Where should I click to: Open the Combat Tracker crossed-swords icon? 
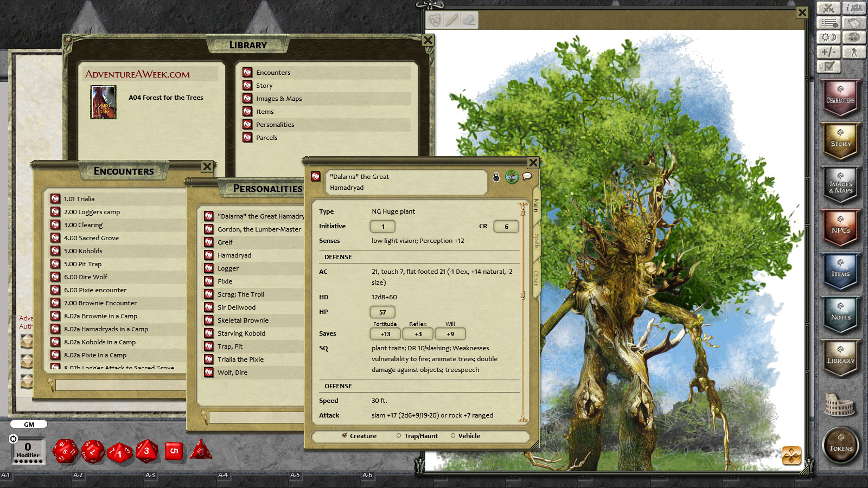pos(828,9)
